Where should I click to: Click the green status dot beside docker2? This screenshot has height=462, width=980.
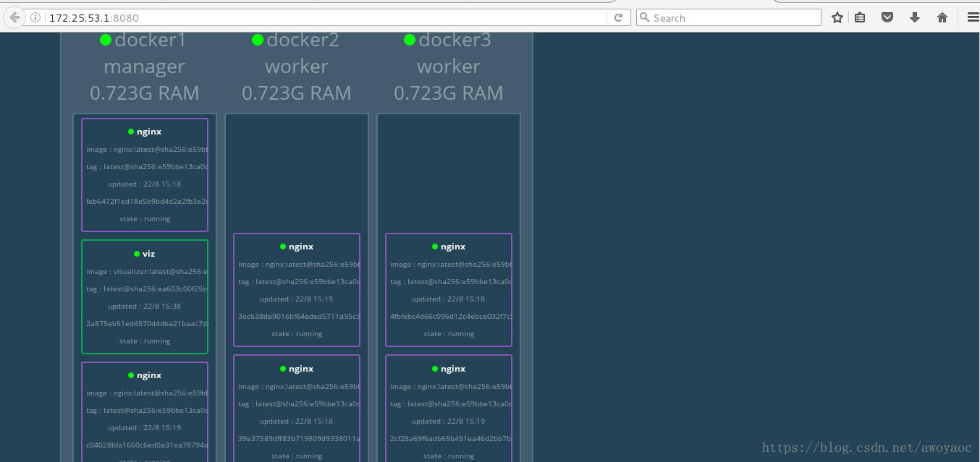click(x=258, y=40)
